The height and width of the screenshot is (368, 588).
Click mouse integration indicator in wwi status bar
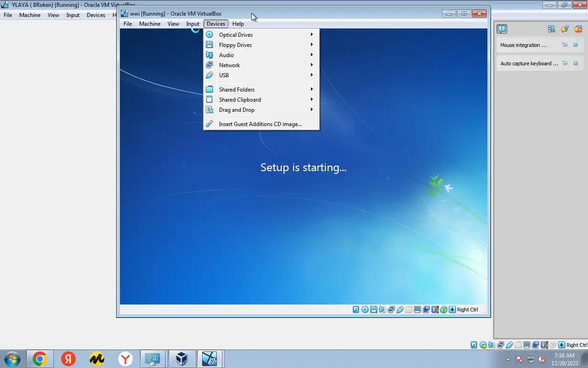pos(444,310)
